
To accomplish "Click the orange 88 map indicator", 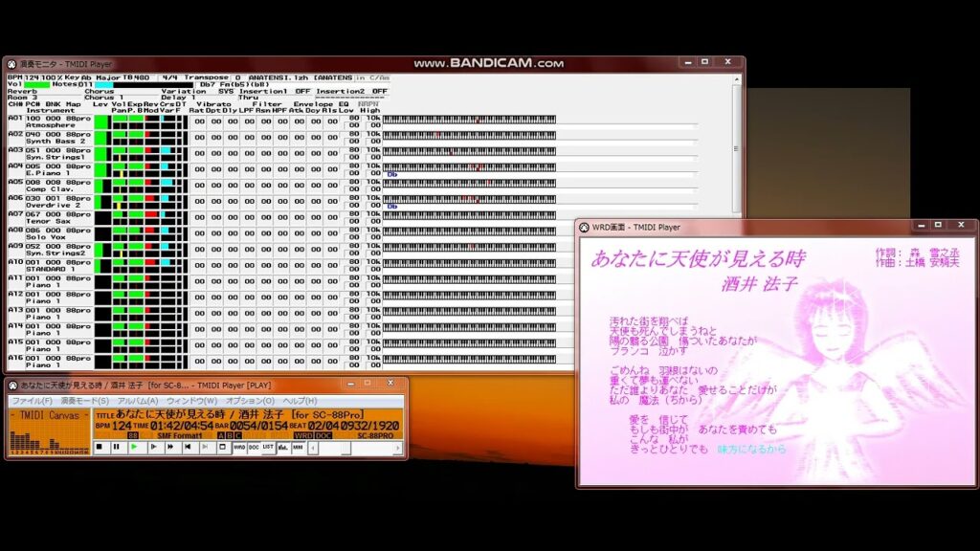I will click(x=134, y=433).
